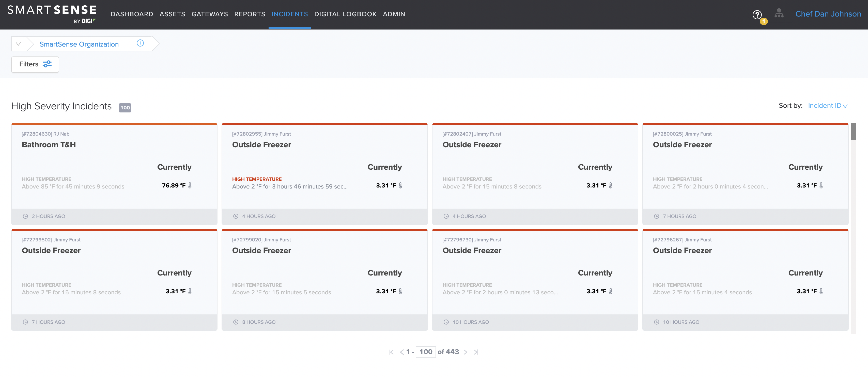Click thermometer icon on Bathroom T&H card
The image size is (868, 377).
(x=190, y=185)
